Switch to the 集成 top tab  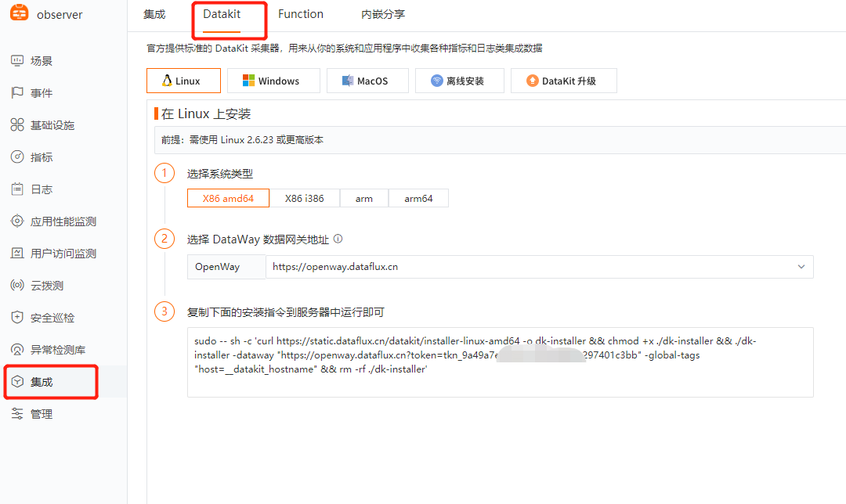tap(154, 15)
